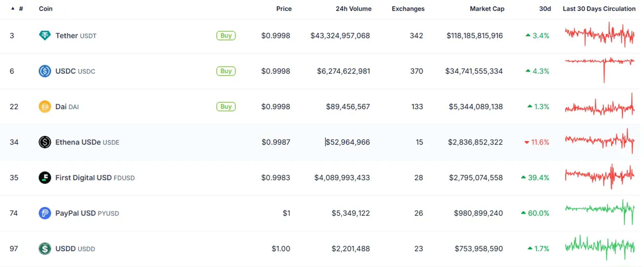
Task: Click USDC exchanges count 370
Action: (x=416, y=71)
